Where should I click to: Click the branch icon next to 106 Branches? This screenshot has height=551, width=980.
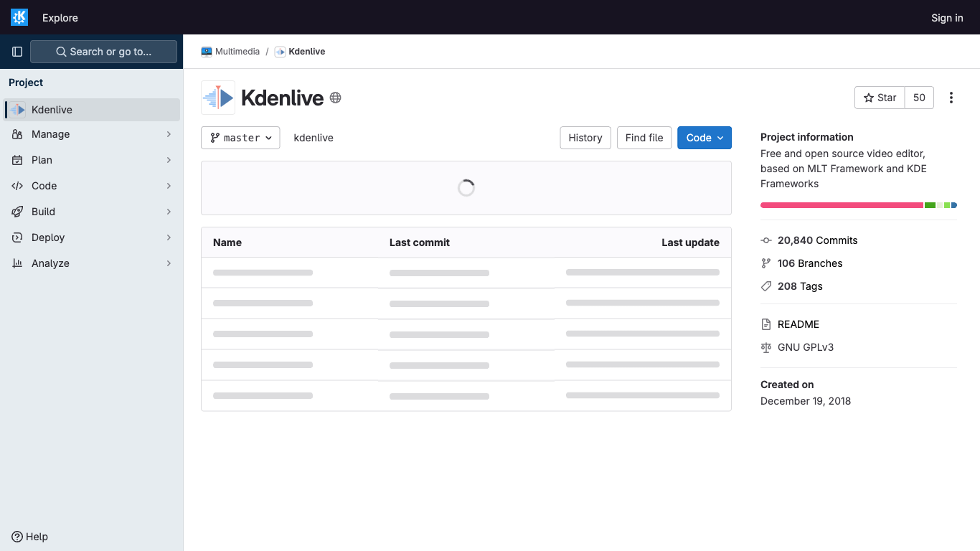coord(766,263)
